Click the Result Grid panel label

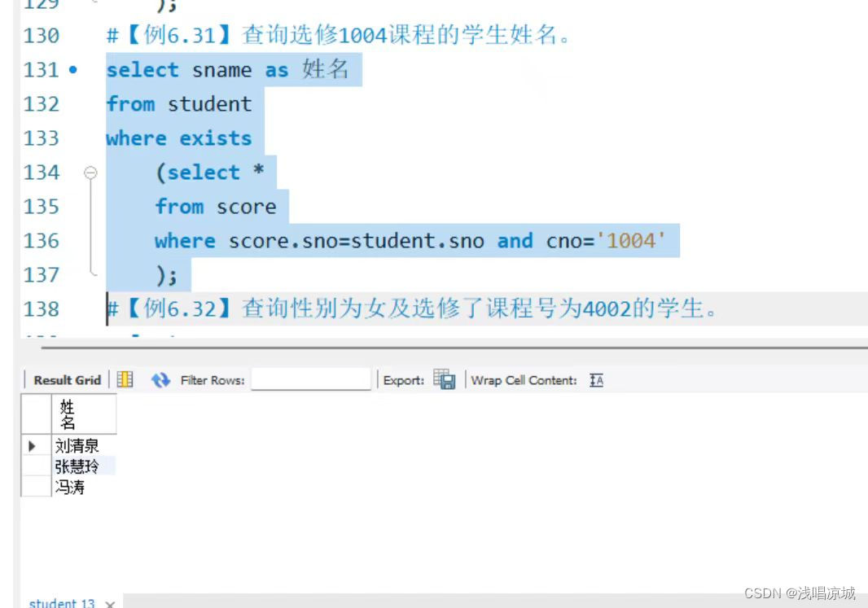coord(67,379)
